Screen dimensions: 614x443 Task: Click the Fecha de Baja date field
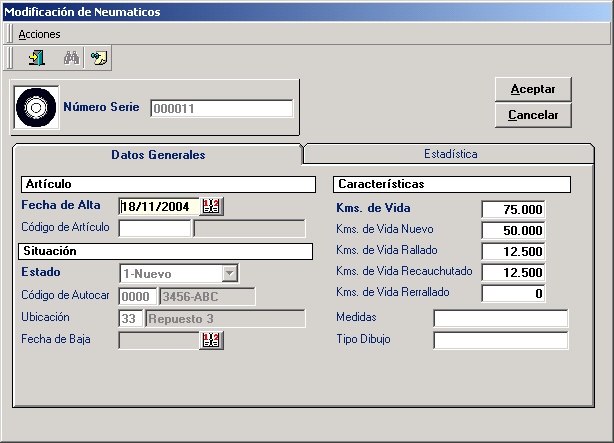[159, 340]
